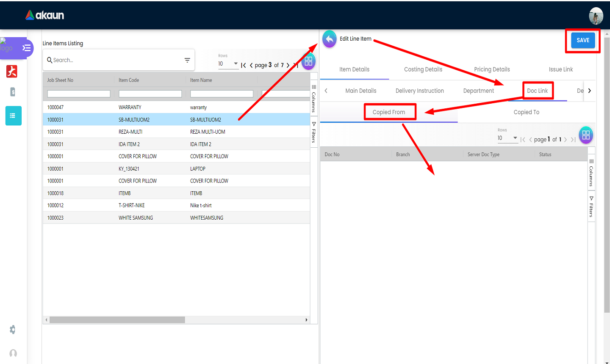Click the back arrow beside Edit Line Item
610x364 pixels.
coord(329,39)
